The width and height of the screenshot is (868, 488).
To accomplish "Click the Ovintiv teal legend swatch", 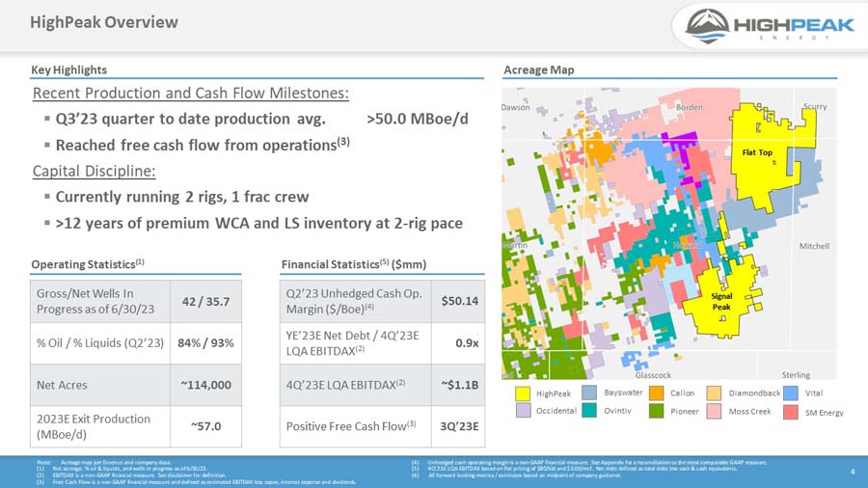I will (589, 410).
